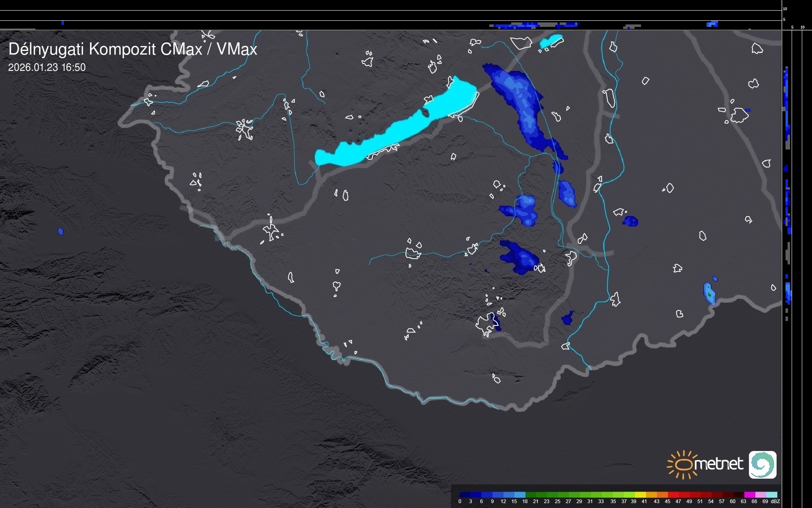
Task: Click the teal swirl logo icon
Action: pos(762,464)
